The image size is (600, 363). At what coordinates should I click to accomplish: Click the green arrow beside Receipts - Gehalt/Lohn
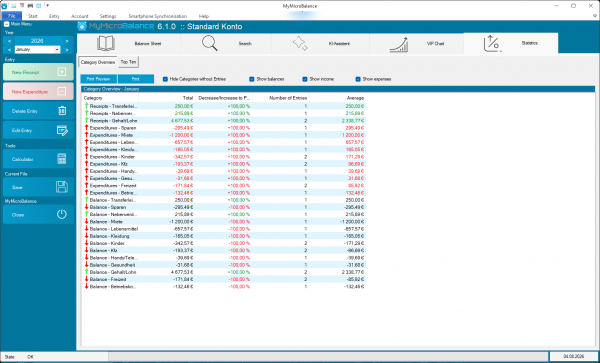tap(86, 120)
